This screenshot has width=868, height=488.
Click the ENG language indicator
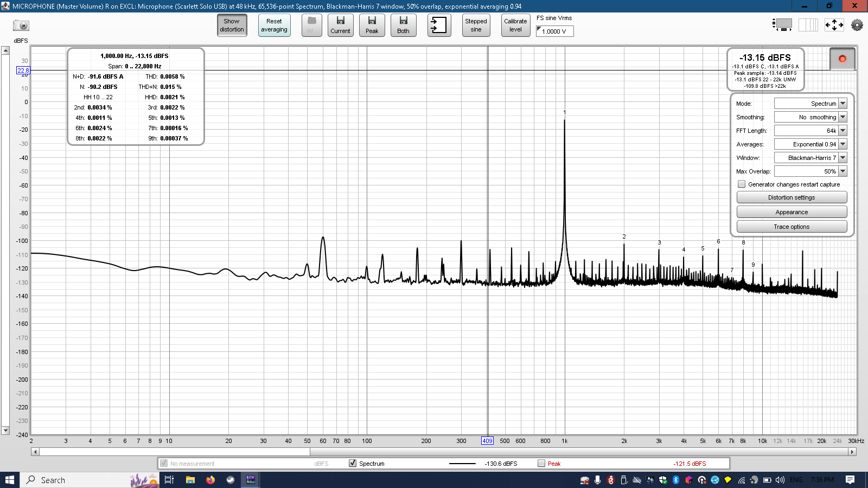(796, 480)
